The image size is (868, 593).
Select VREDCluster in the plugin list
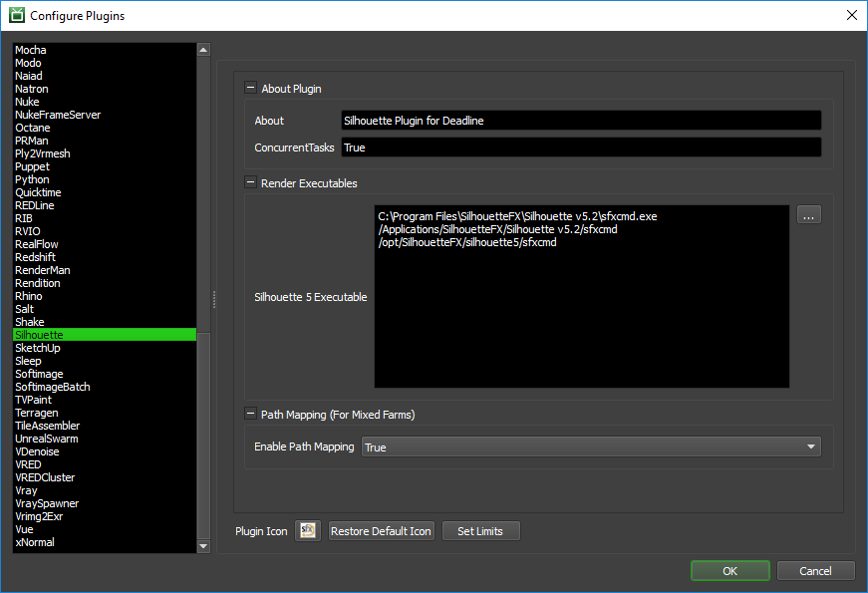click(105, 477)
